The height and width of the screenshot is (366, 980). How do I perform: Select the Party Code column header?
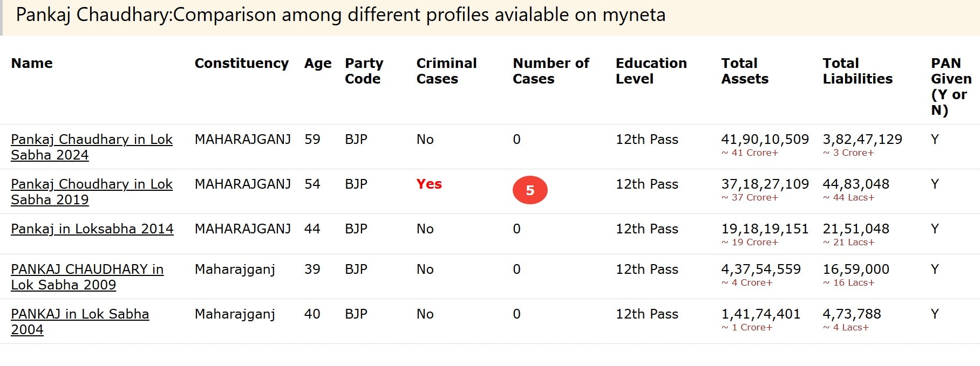pyautogui.click(x=364, y=71)
